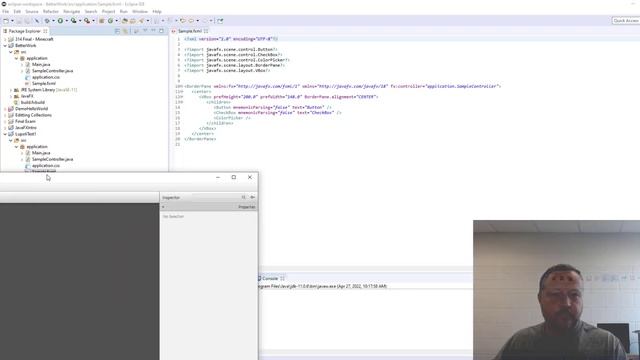The image size is (640, 360).
Task: Select Main.java under BetterWork application
Action: [41, 64]
